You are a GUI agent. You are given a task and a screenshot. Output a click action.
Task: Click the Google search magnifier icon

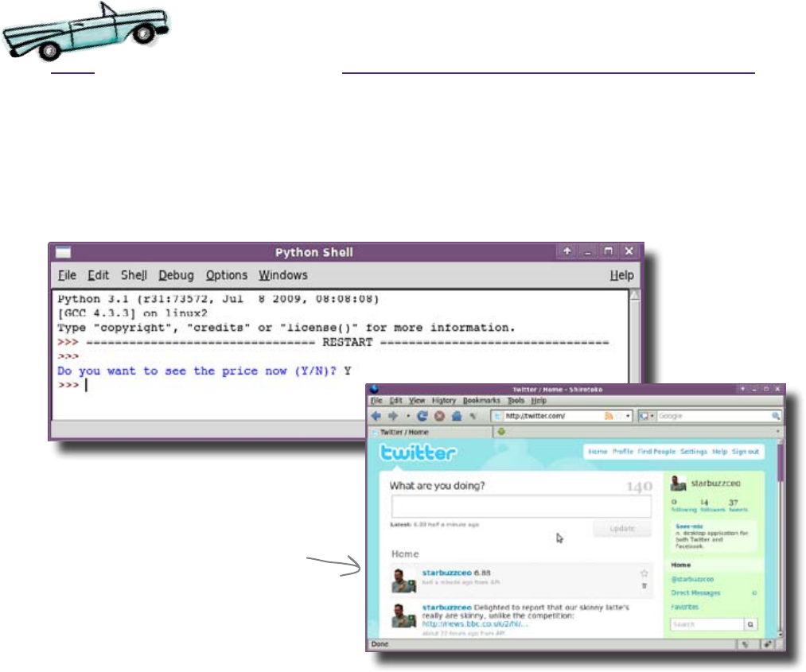tap(776, 416)
